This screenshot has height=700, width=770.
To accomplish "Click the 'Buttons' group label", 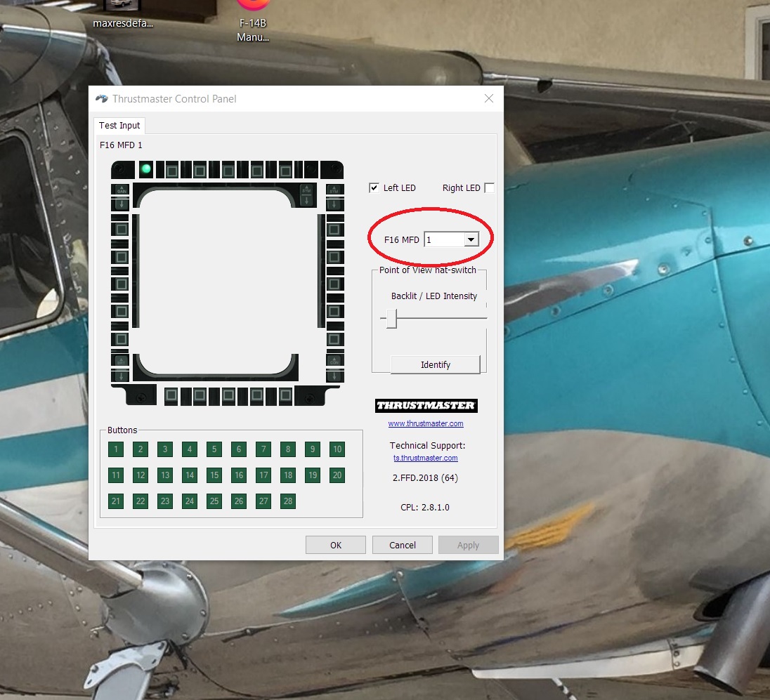I will [x=122, y=430].
